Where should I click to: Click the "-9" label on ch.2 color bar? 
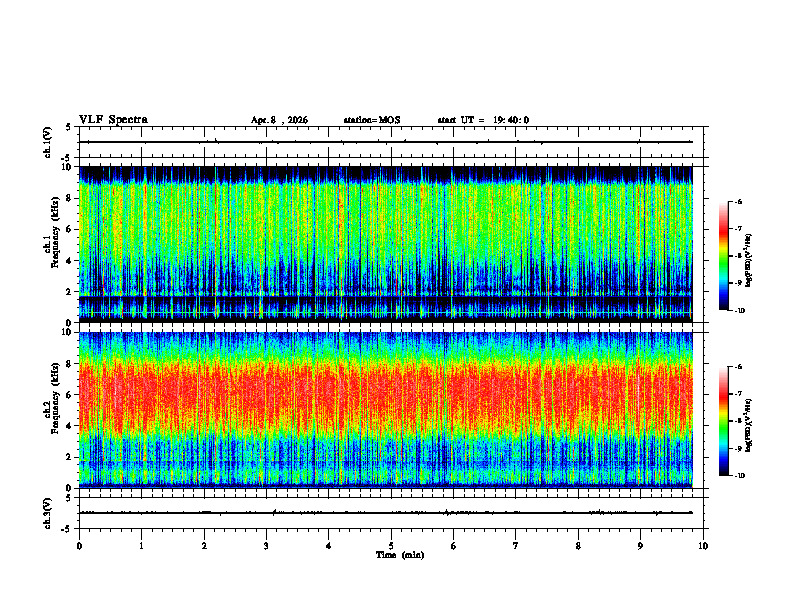point(738,448)
